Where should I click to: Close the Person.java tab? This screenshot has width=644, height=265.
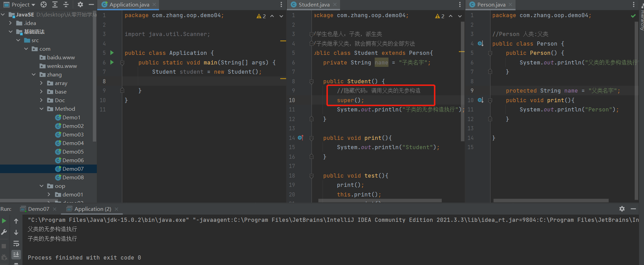click(x=510, y=4)
